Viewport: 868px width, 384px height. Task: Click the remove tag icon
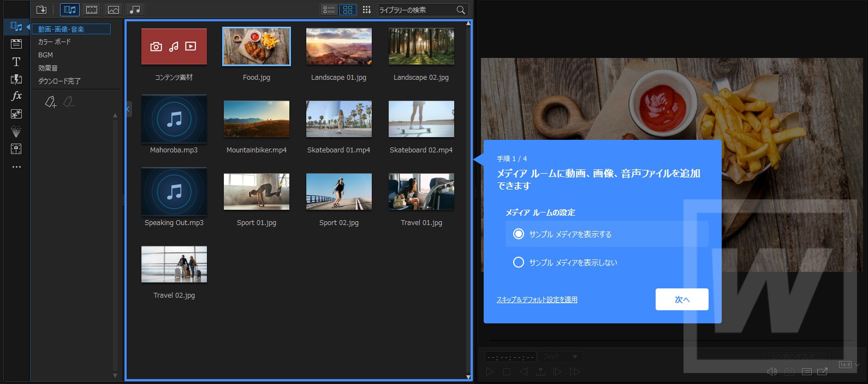pyautogui.click(x=69, y=102)
